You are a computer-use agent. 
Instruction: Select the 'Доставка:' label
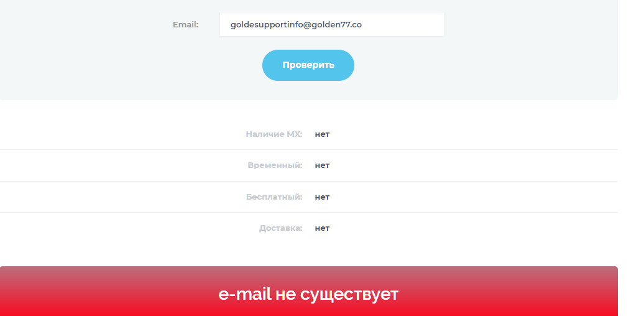(280, 228)
